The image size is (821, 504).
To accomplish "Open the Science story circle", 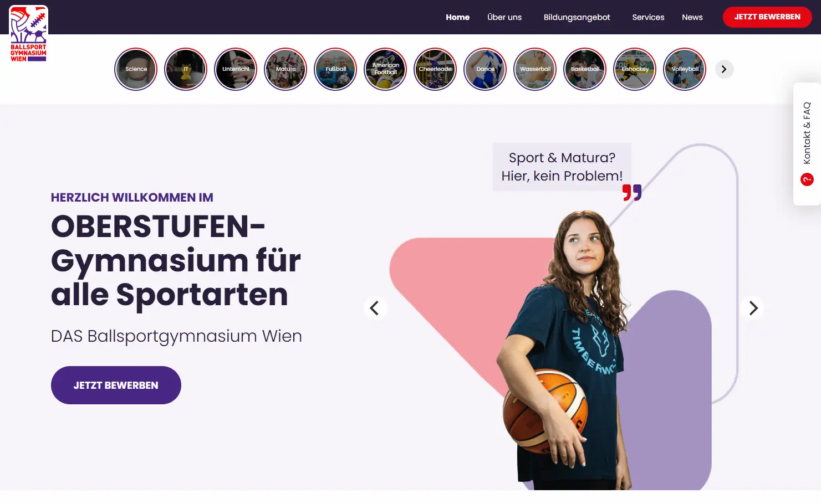I will 136,69.
